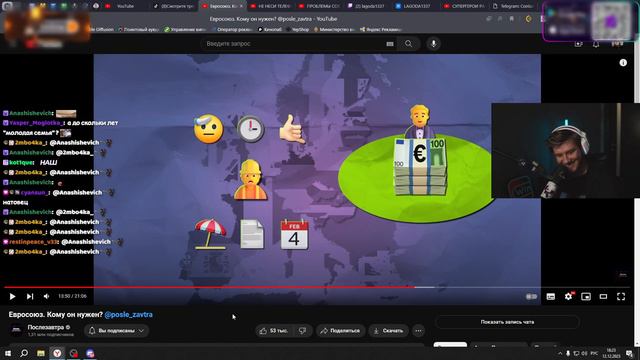Switch to the СУПЕРГЕРОИ browser tab
This screenshot has height=360, width=640.
tap(465, 6)
